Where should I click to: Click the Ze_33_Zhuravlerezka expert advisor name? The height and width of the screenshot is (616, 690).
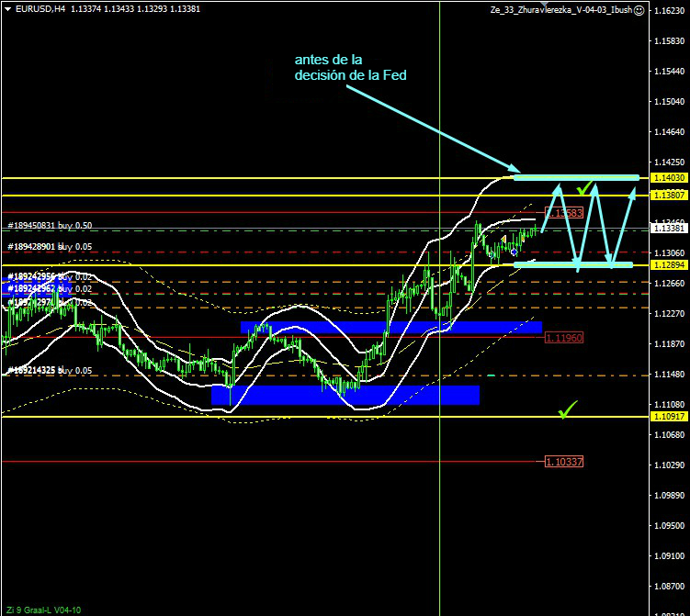click(560, 9)
